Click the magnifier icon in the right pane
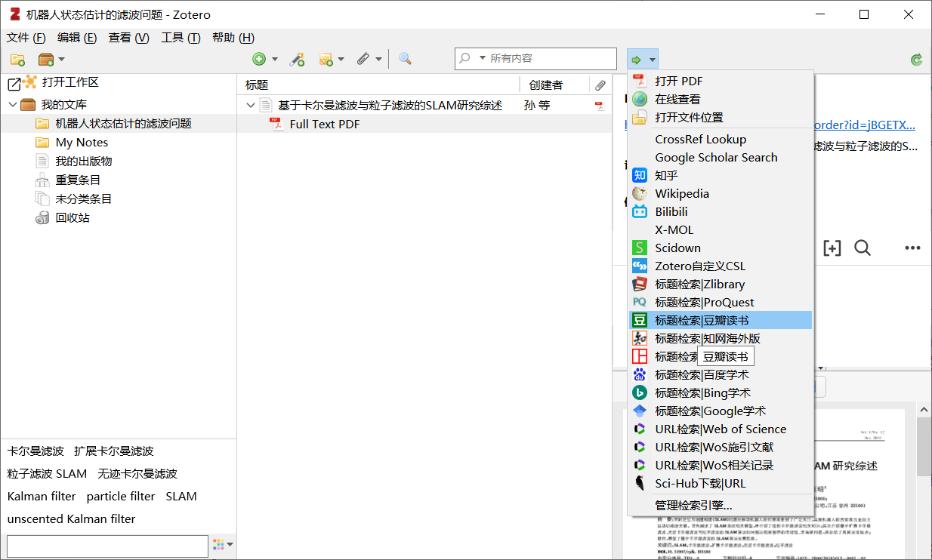 point(862,248)
